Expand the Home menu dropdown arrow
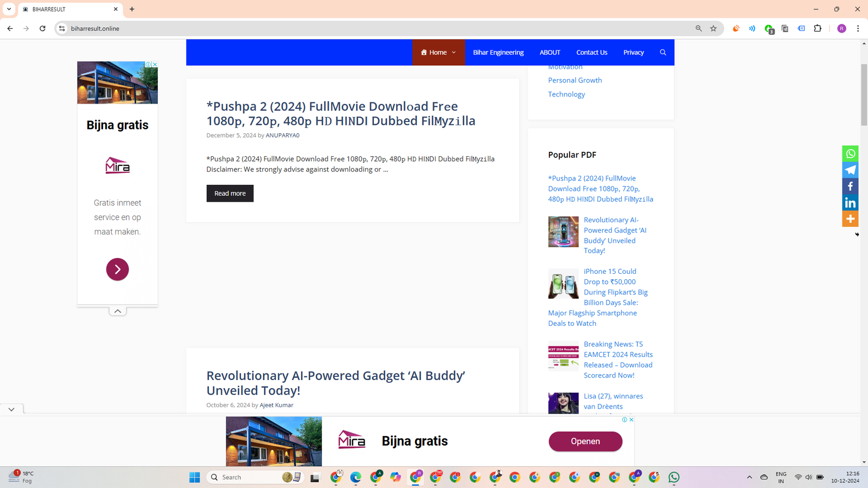The width and height of the screenshot is (868, 488). (x=454, y=53)
